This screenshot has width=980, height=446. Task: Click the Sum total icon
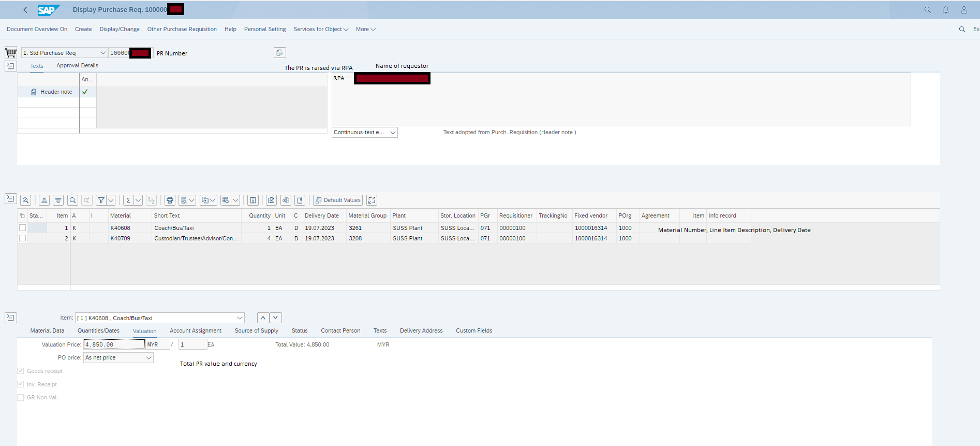pyautogui.click(x=128, y=200)
